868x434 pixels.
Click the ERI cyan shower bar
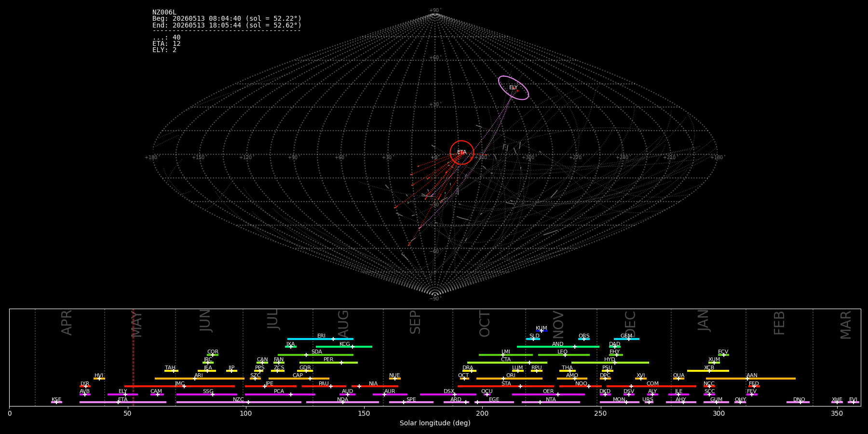[320, 339]
